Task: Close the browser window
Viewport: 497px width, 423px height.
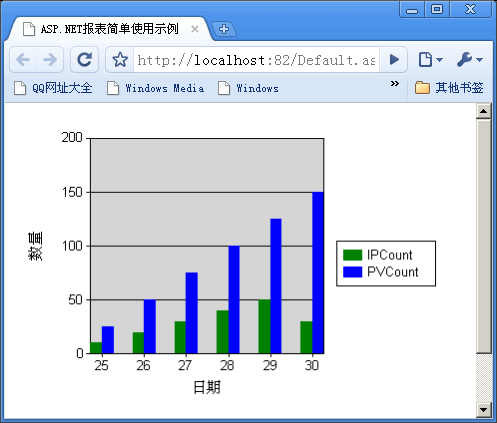Action: coord(470,9)
